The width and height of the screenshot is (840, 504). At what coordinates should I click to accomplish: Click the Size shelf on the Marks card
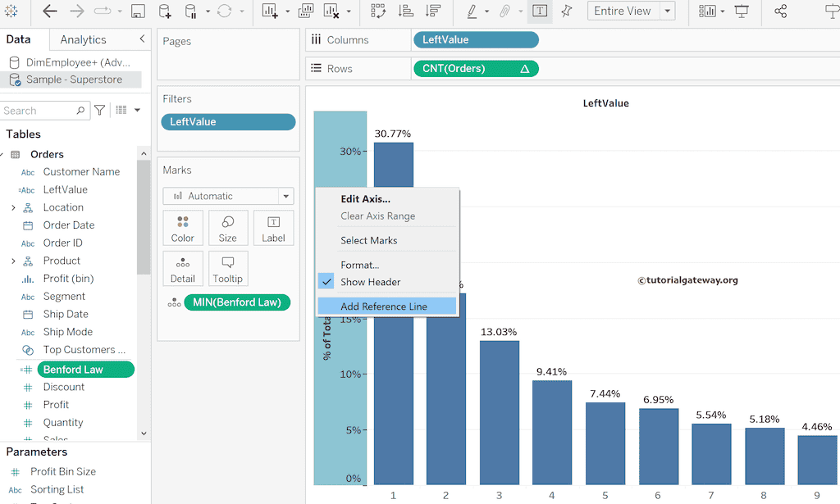pyautogui.click(x=228, y=228)
